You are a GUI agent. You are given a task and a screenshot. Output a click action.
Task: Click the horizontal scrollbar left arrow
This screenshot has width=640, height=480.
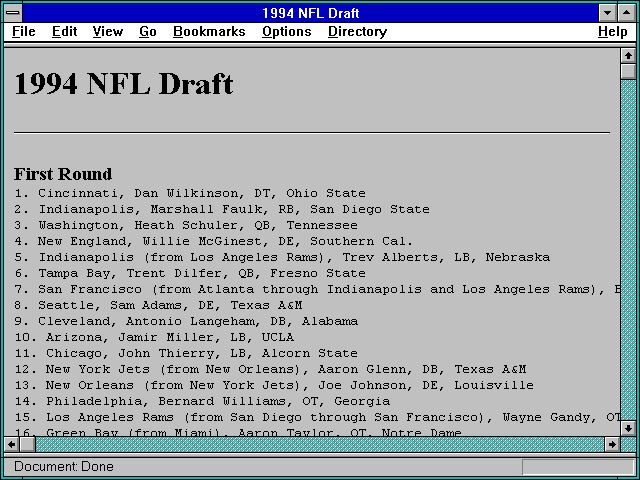pos(12,444)
